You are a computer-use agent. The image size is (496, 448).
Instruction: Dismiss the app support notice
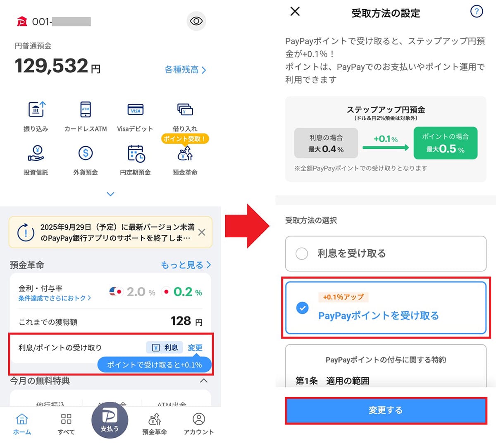202,232
